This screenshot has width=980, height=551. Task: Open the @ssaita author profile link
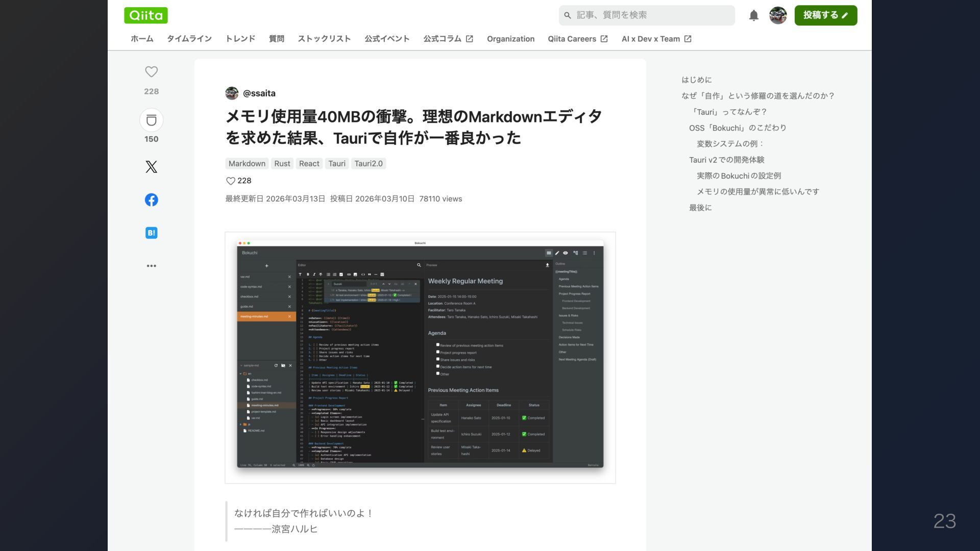pos(259,93)
